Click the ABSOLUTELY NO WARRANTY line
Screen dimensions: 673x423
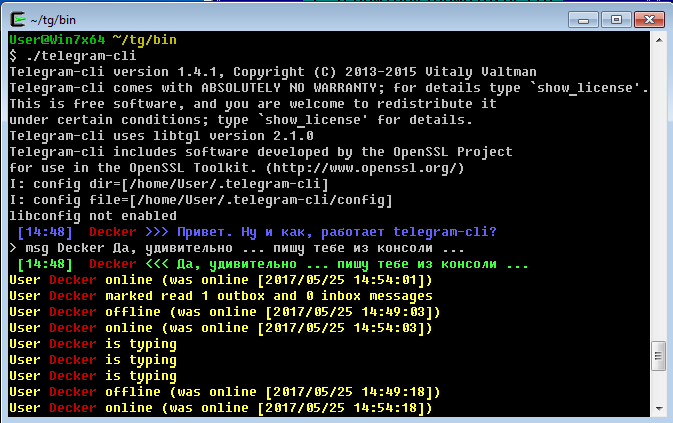tap(329, 88)
